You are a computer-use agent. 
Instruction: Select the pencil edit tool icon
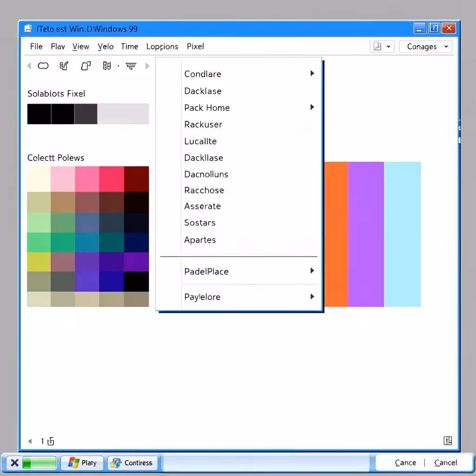point(64,66)
